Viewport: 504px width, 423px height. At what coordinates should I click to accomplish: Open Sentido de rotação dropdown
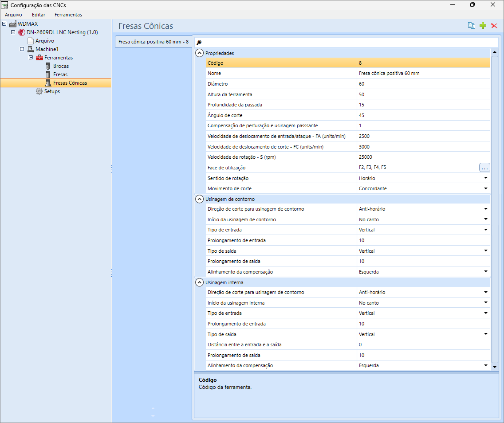tap(486, 178)
